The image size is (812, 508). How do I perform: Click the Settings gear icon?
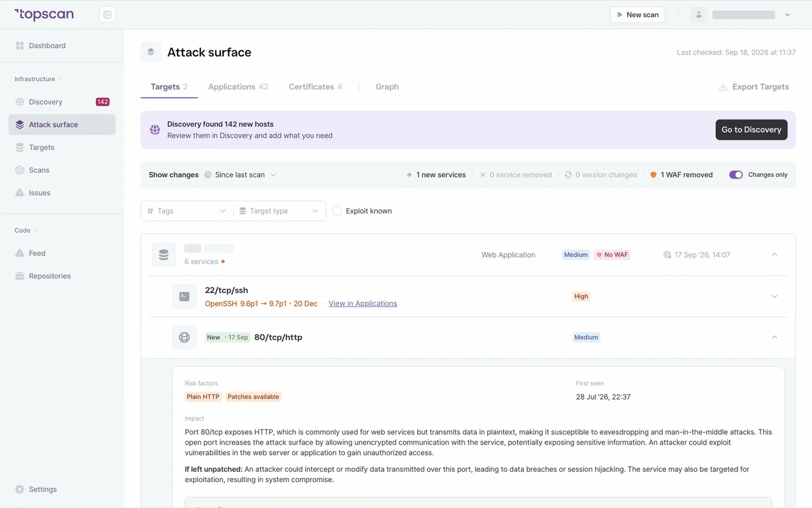[x=20, y=489]
